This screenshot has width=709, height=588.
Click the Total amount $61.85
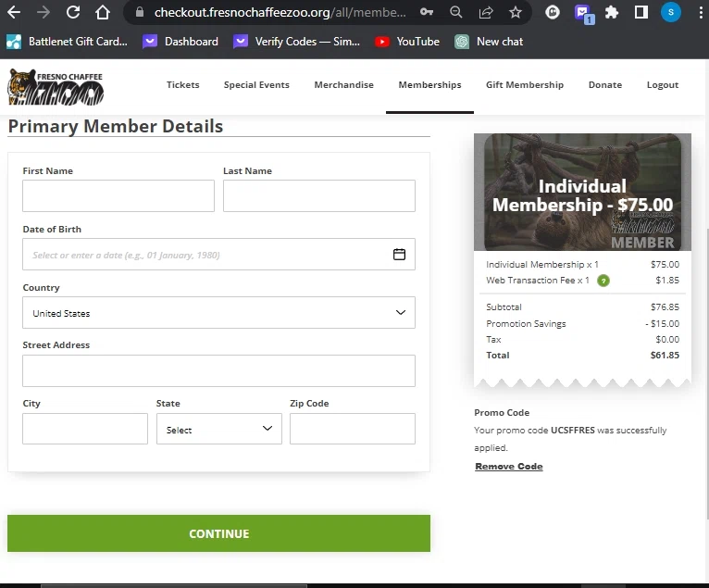[x=665, y=356]
